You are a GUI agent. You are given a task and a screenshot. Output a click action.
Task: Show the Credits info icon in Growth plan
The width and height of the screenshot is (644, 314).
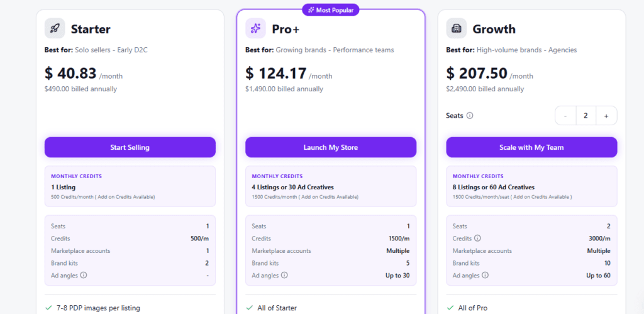pos(477,238)
